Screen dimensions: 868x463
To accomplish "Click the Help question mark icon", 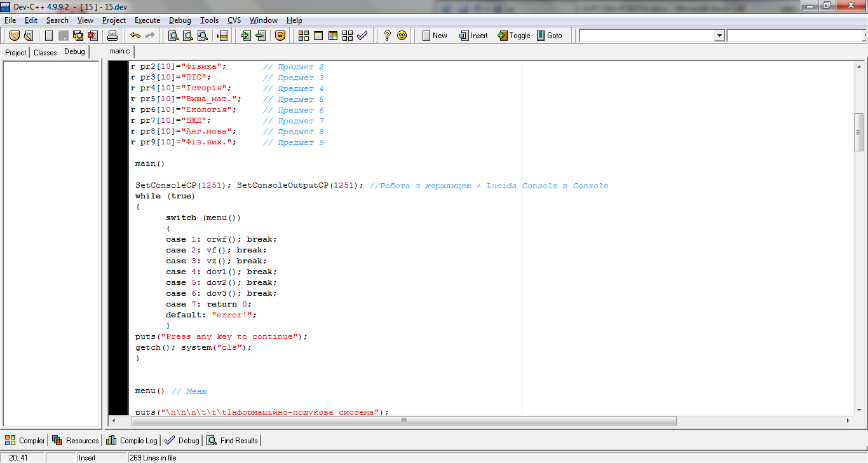I will pos(386,36).
